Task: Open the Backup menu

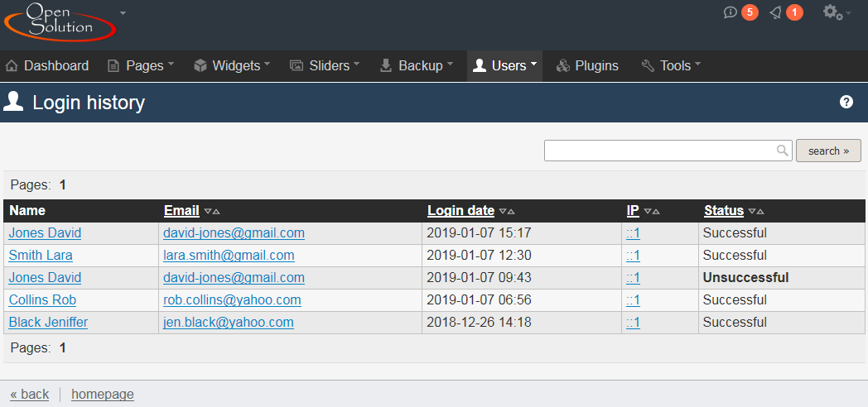Action: point(417,66)
